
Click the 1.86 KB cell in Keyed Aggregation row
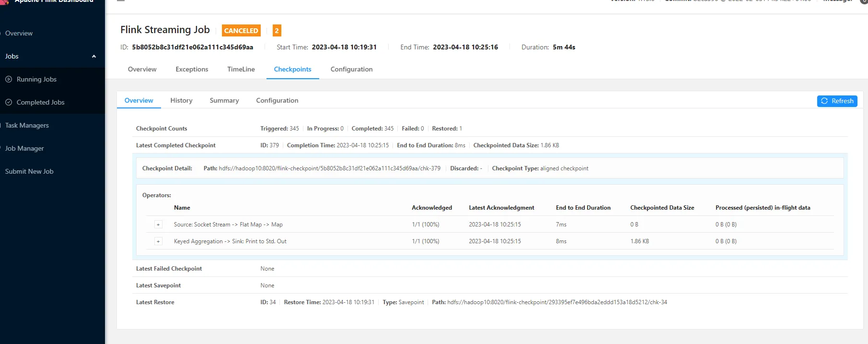(639, 241)
